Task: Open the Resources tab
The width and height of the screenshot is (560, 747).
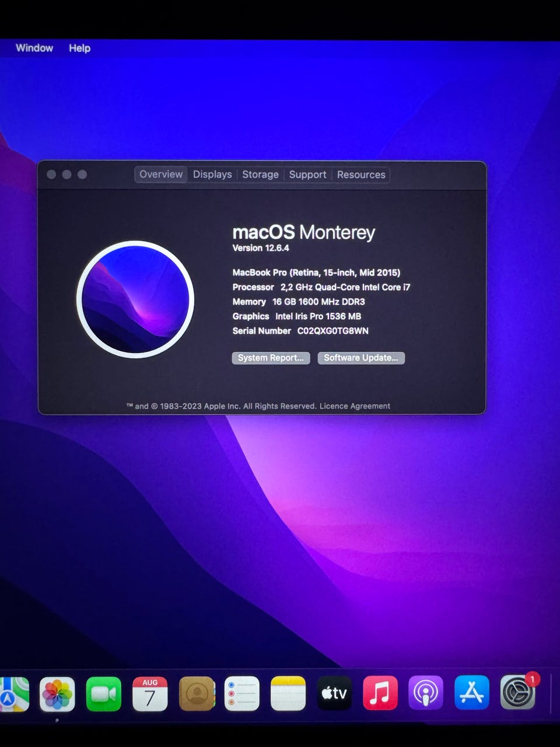Action: [361, 174]
